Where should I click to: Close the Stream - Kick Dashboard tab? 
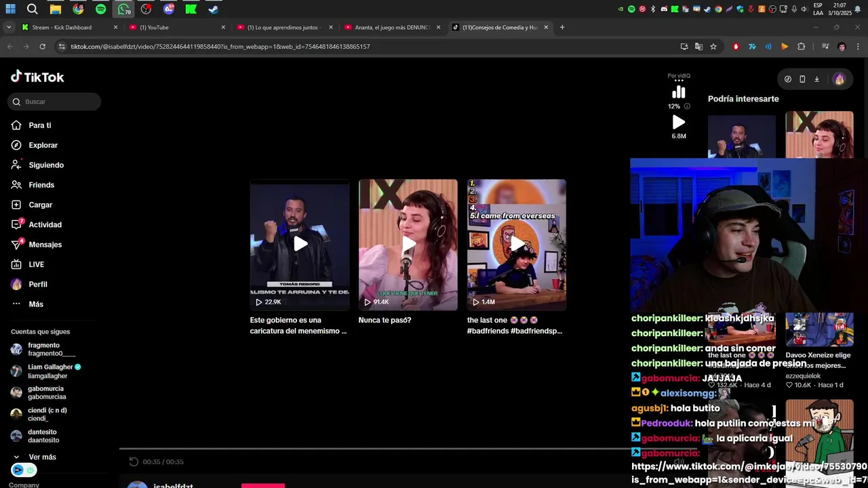[x=115, y=28]
